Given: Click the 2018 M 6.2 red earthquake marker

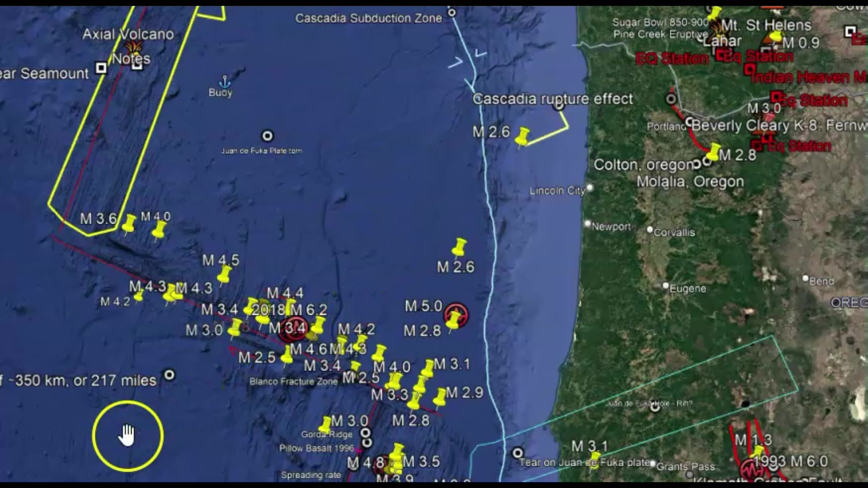Looking at the screenshot, I should pos(292,328).
